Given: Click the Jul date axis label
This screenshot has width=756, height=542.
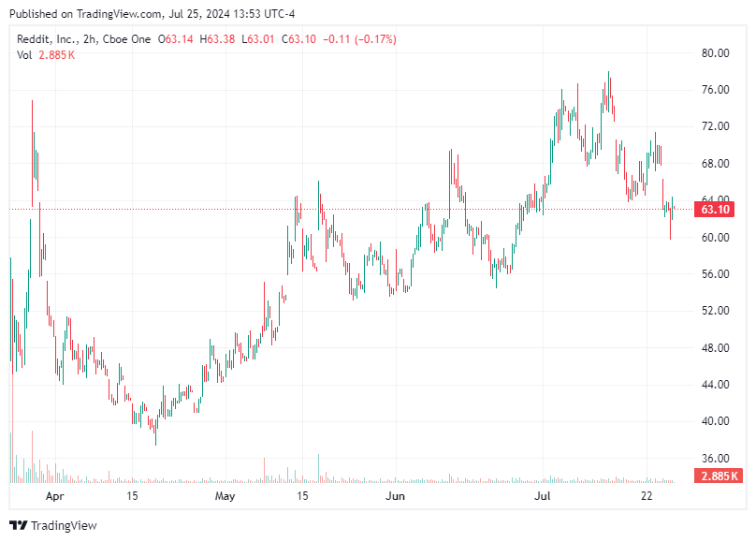Looking at the screenshot, I should 543,496.
